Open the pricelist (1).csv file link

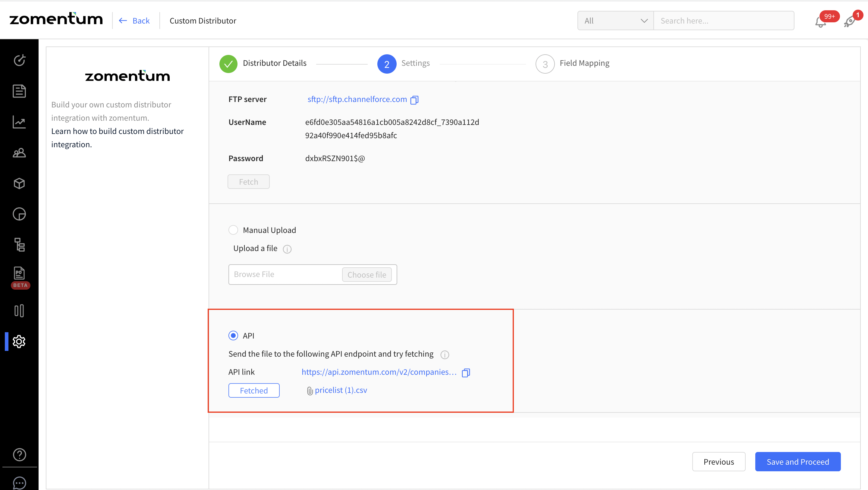tap(340, 390)
